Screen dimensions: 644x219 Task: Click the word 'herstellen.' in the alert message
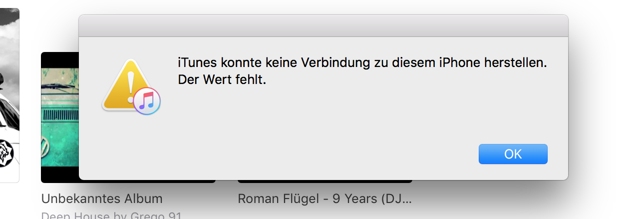pyautogui.click(x=519, y=63)
